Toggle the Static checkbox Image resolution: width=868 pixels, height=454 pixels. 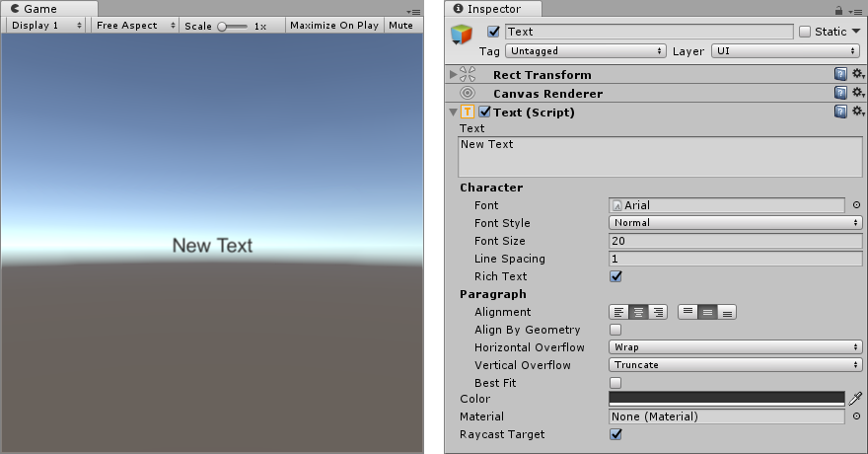805,32
